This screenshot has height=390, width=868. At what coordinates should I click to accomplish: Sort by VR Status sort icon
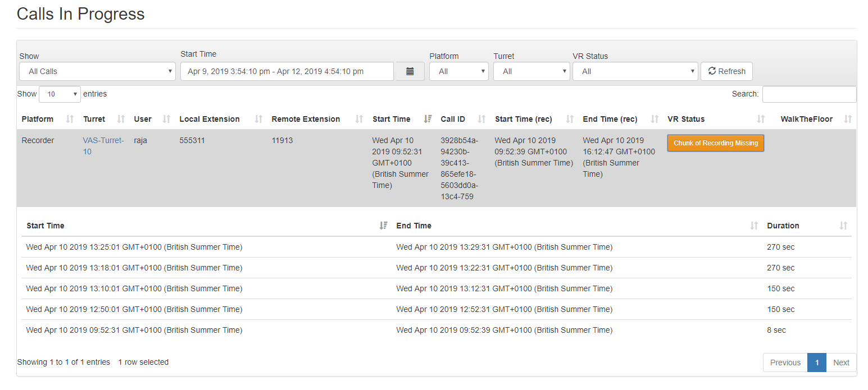761,119
